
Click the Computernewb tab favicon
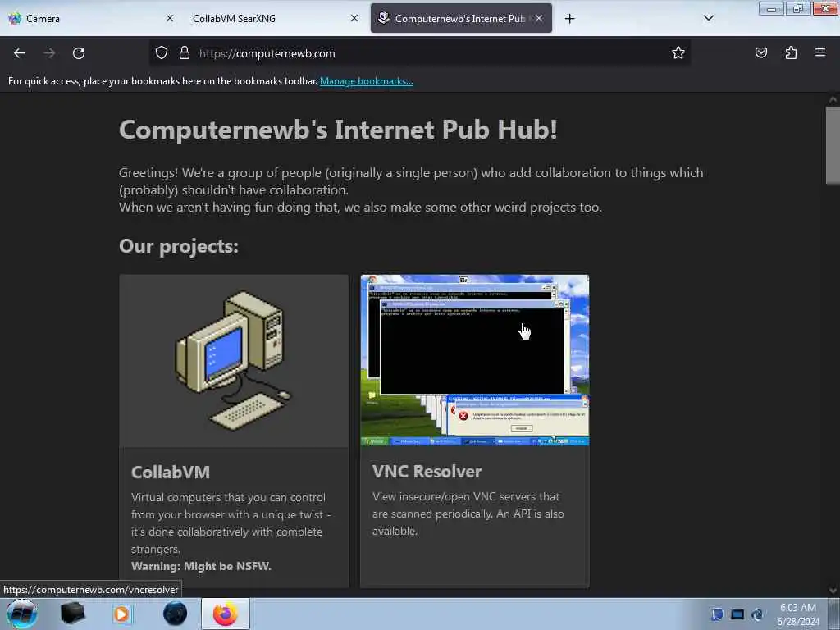[x=383, y=18]
